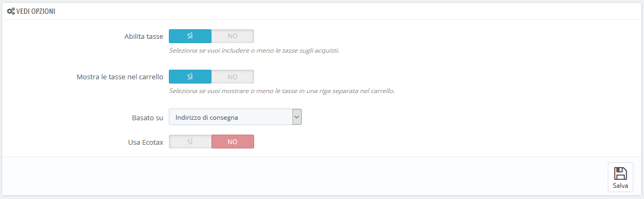Select NO for Usa Ecotax
The width and height of the screenshot is (644, 199).
233,142
